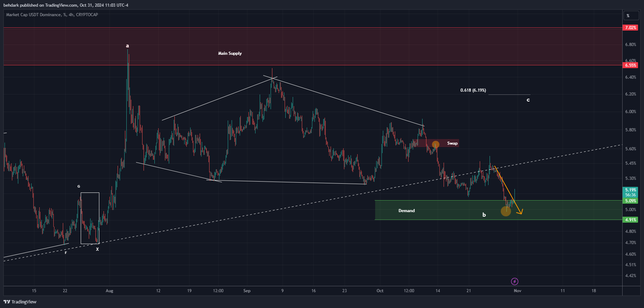Viewport: 644px width, 308px height.
Task: Click the current price 5.19% label
Action: 630,190
